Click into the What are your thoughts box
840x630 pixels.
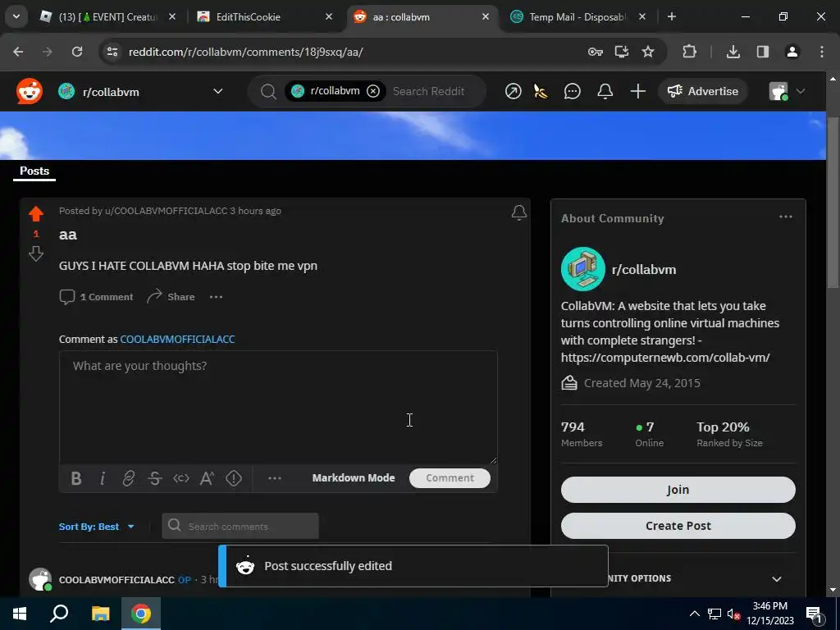pos(278,407)
